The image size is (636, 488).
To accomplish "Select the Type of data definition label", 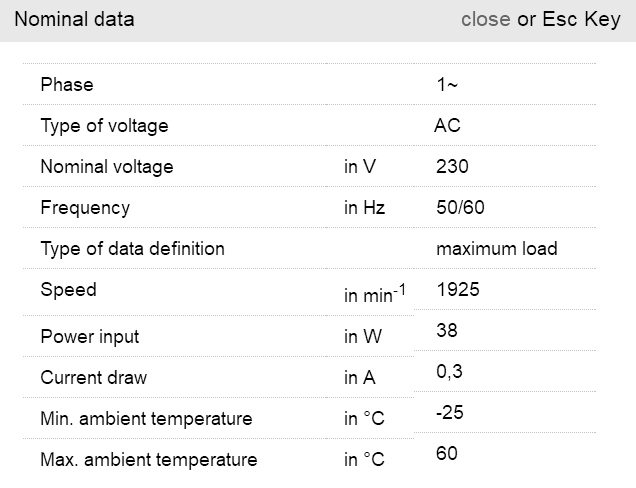I will point(132,248).
